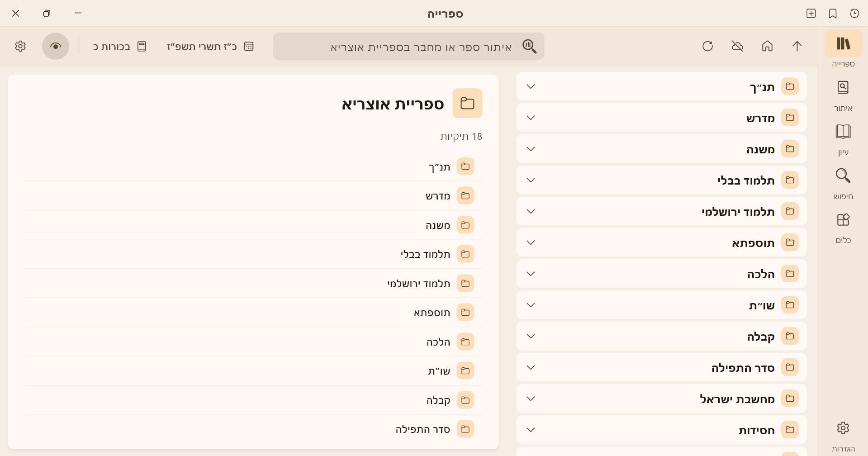Open תלמוד בבלי folder in folder list
This screenshot has width=868, height=456.
(x=253, y=254)
